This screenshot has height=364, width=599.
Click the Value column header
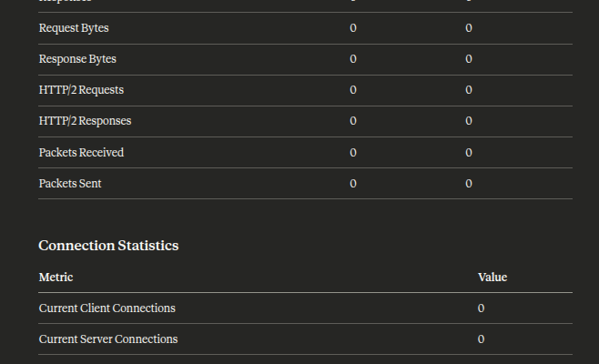(x=492, y=277)
